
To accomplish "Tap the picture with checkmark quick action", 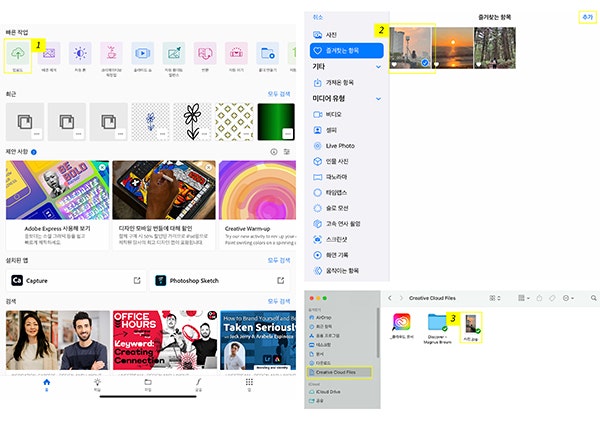I will click(174, 53).
